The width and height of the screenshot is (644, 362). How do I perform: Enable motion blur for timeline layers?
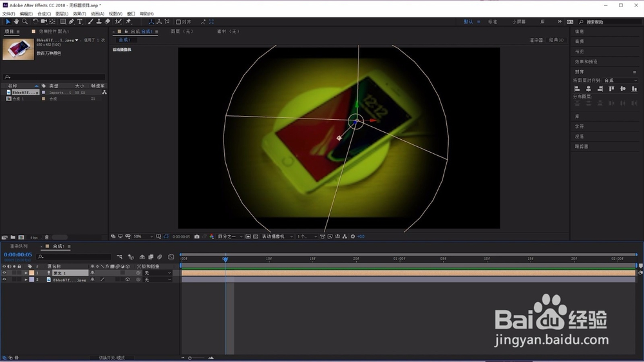pos(160,257)
